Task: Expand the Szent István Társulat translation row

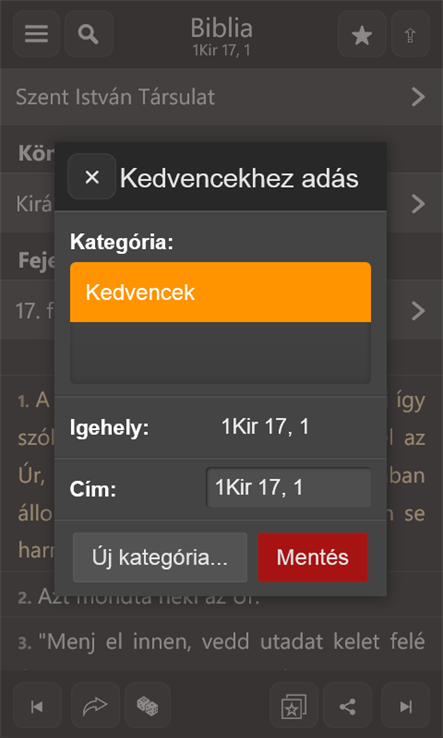Action: pyautogui.click(x=221, y=97)
